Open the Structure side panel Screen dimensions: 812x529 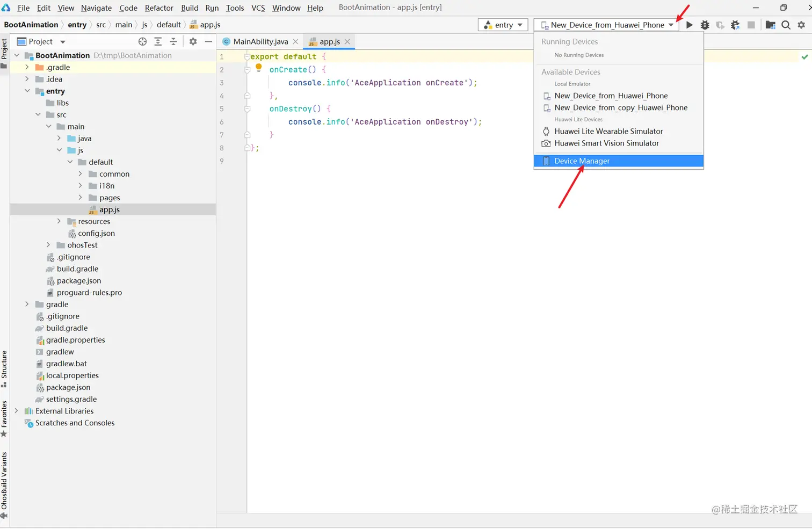(x=4, y=369)
